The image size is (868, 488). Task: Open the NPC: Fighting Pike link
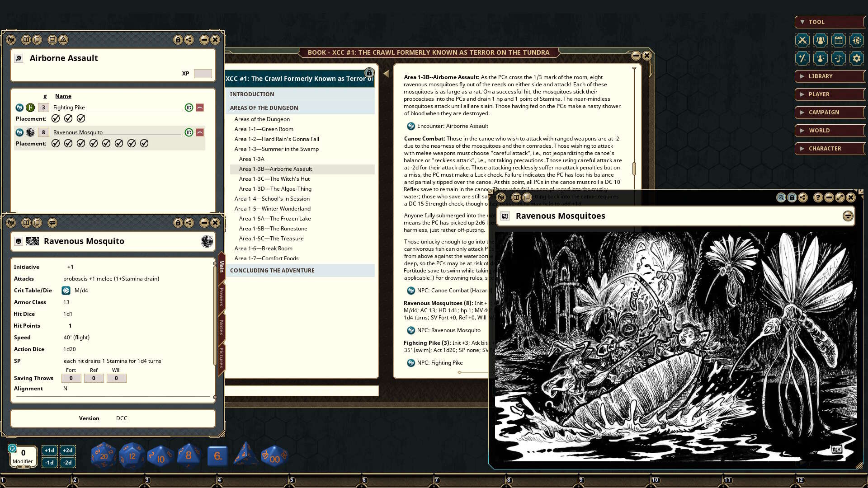point(439,363)
